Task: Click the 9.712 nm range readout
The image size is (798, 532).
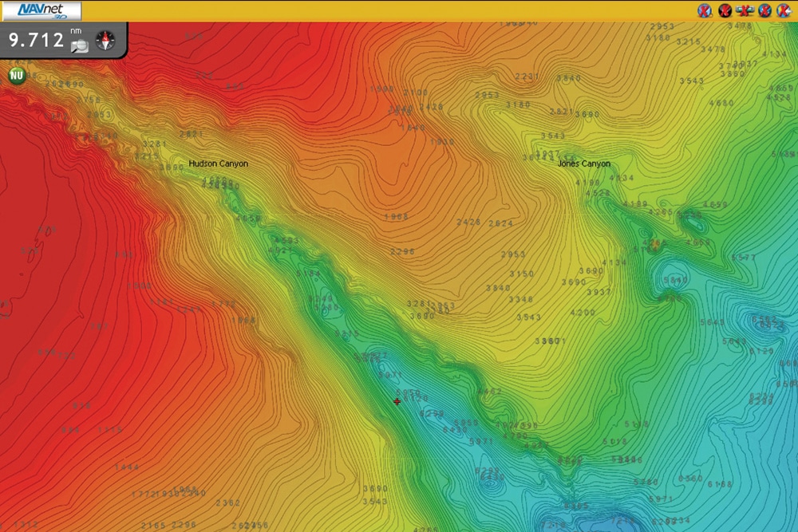Action: point(36,40)
